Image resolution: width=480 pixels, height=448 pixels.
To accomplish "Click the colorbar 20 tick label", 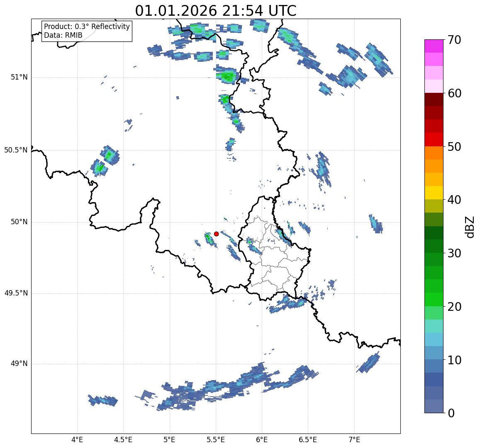I will (x=454, y=306).
